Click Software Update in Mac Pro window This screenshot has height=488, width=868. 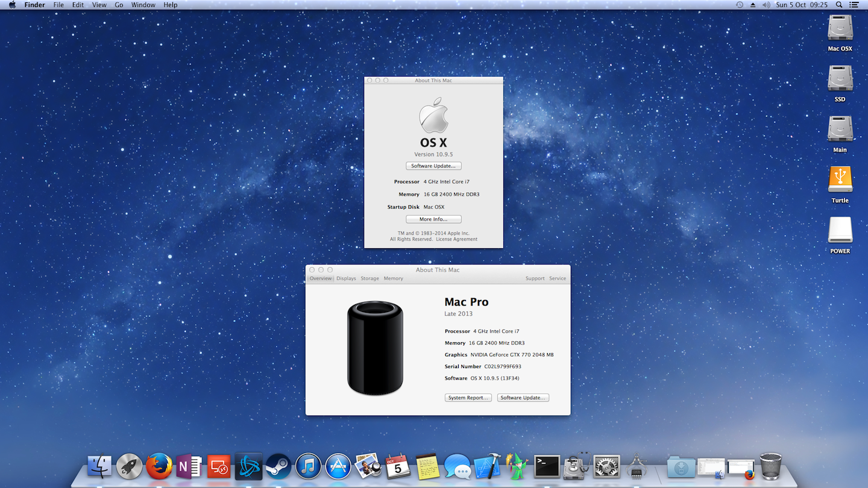523,398
